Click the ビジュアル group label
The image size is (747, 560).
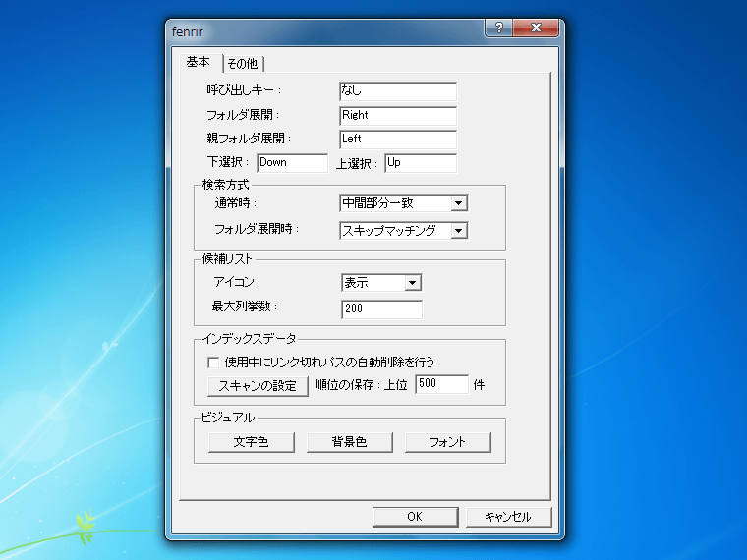click(x=228, y=418)
